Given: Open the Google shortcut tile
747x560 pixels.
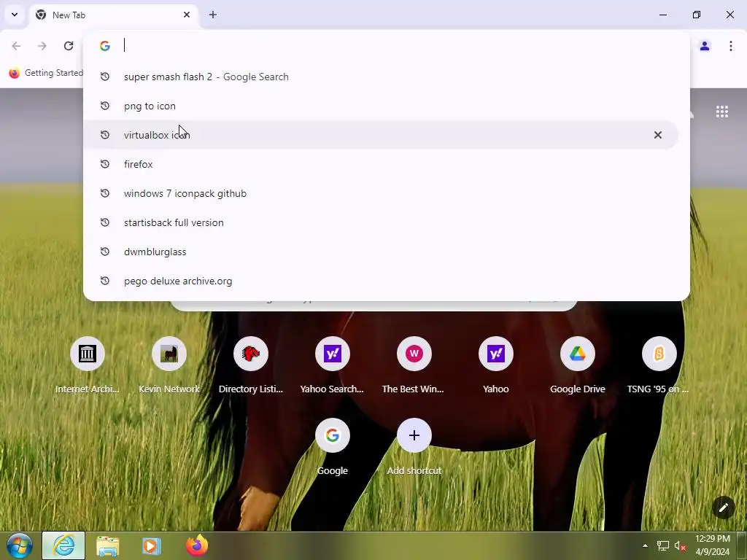Looking at the screenshot, I should pos(332,447).
